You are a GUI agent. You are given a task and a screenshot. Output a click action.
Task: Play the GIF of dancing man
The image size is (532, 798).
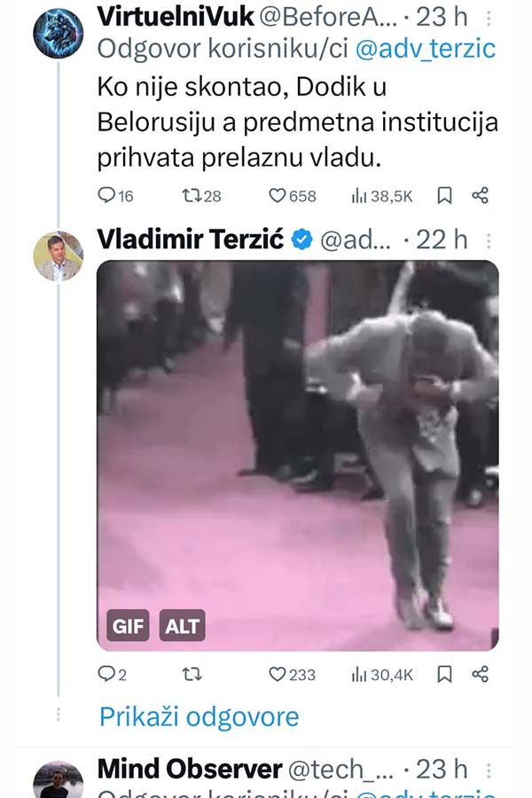tap(298, 456)
